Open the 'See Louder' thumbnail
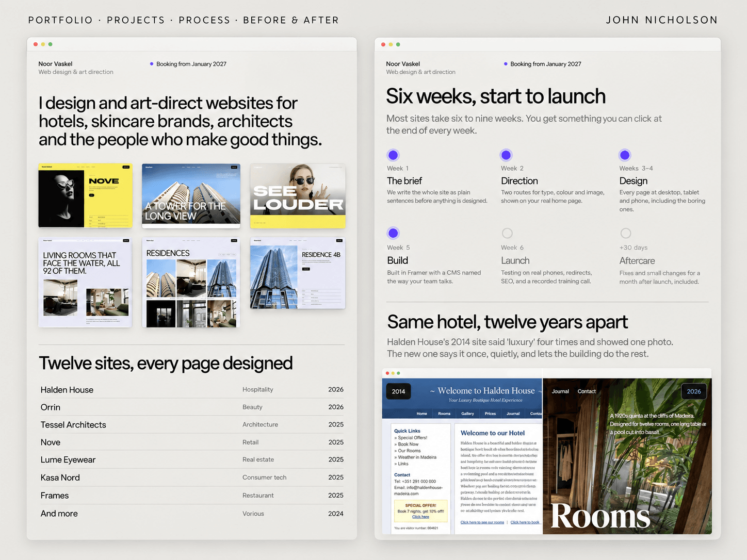The image size is (747, 560). 298,196
